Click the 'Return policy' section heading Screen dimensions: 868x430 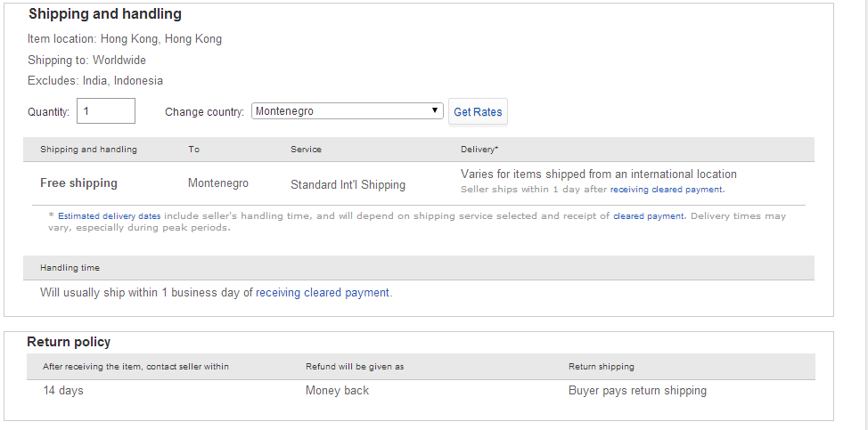point(69,342)
